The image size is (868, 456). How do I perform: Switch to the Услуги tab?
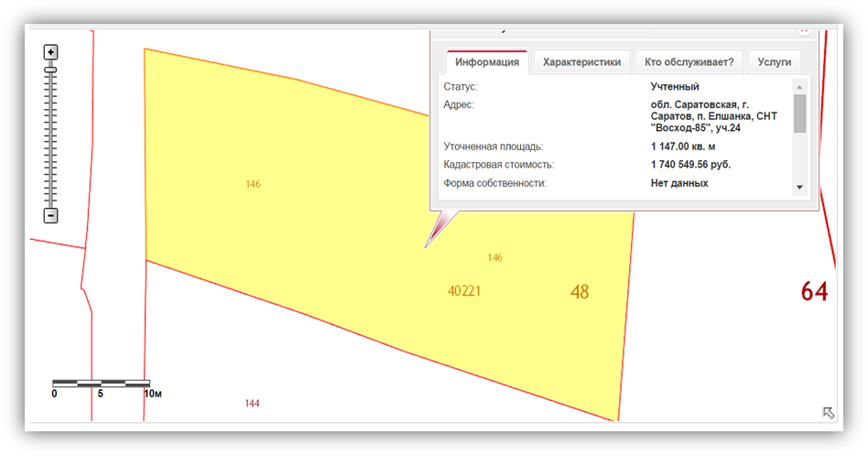coord(775,62)
